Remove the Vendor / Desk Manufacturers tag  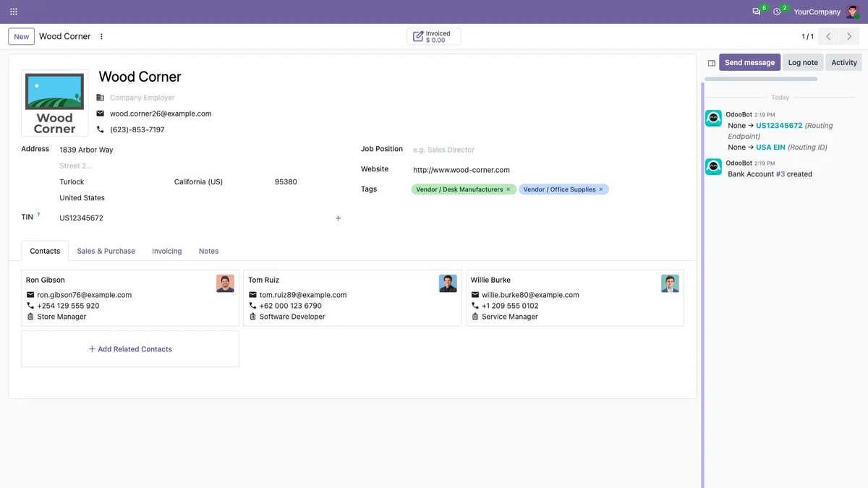508,189
